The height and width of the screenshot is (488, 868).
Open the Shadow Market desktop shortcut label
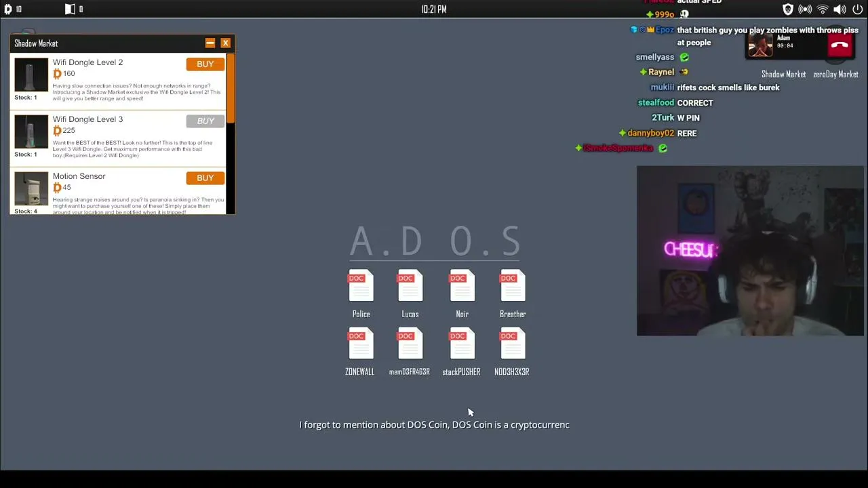[783, 75]
